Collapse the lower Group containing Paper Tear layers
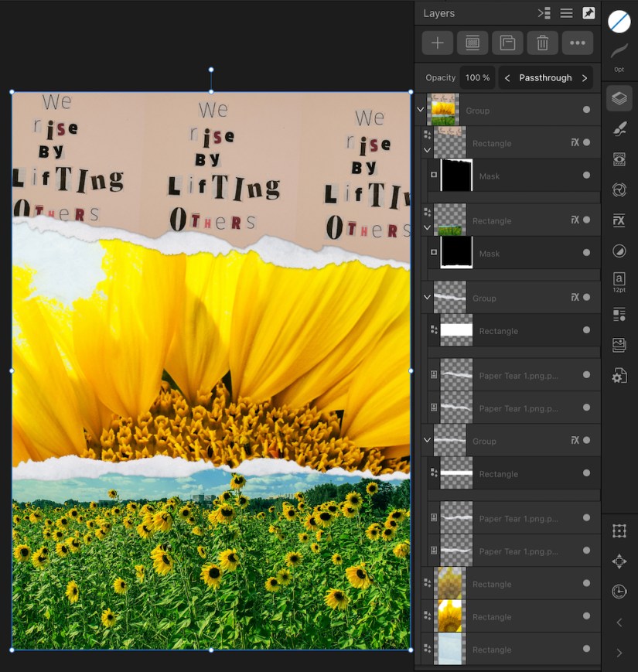 [x=427, y=439]
